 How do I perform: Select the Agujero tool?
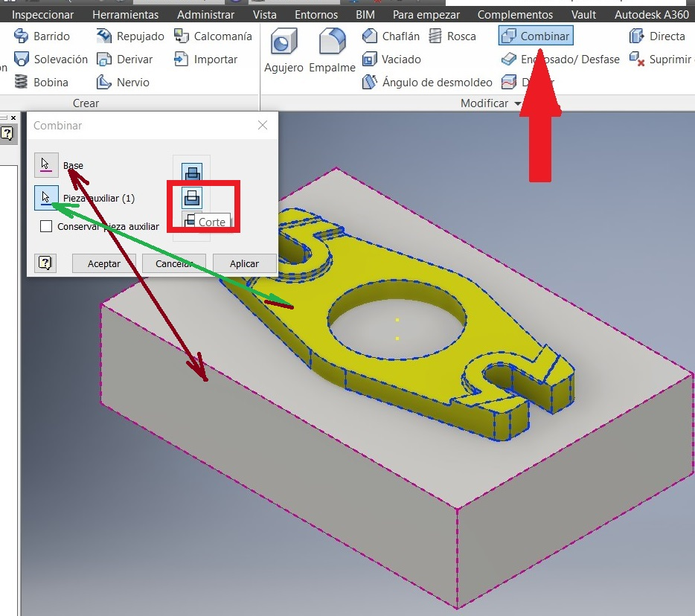(284, 50)
